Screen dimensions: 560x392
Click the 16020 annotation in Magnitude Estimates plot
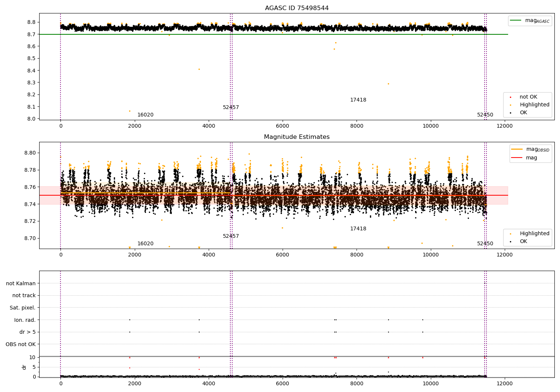point(145,244)
